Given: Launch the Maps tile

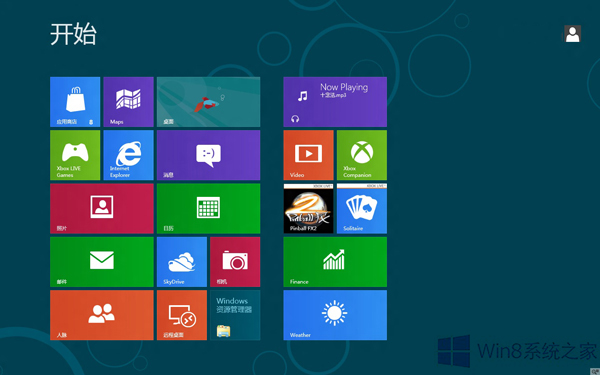Looking at the screenshot, I should 128,102.
